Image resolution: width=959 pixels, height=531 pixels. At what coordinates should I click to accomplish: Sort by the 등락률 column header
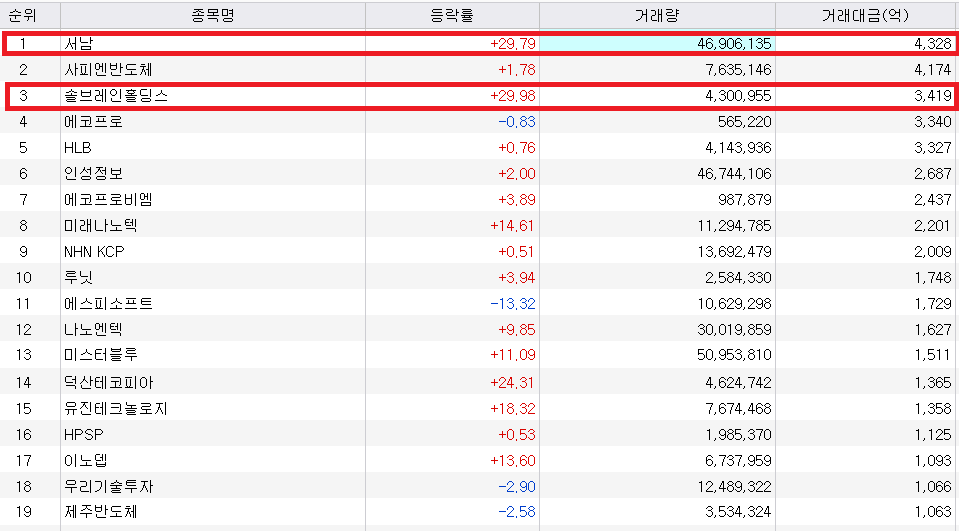tap(453, 15)
